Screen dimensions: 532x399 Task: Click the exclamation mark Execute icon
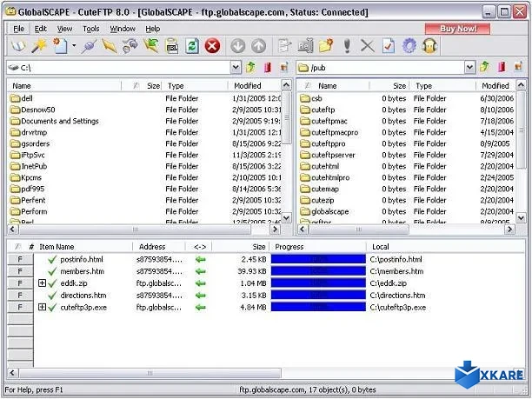click(x=347, y=46)
